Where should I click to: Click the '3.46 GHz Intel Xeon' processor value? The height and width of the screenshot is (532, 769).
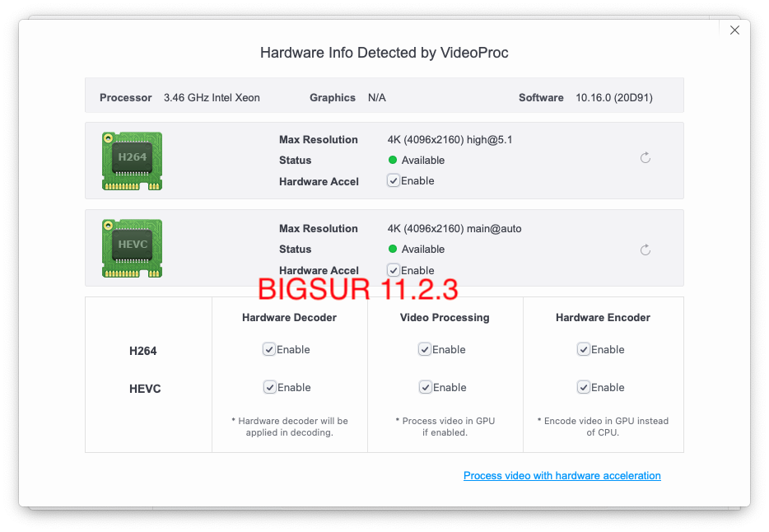(212, 97)
